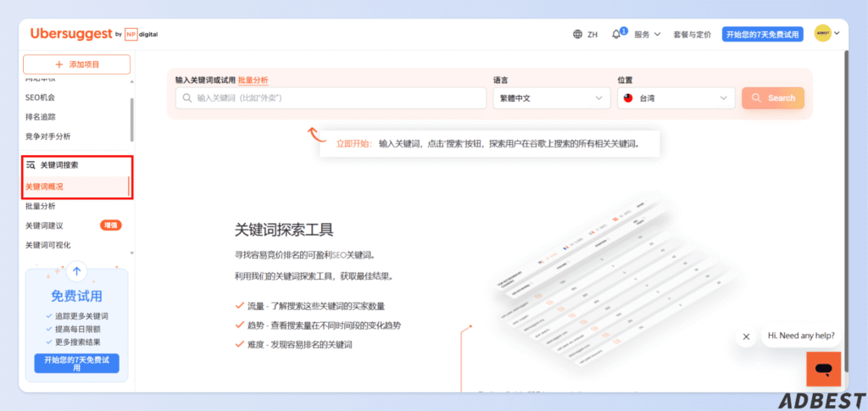Click the sidebar 开始您的7天免费试用 button
The width and height of the screenshot is (868, 411).
click(x=76, y=364)
